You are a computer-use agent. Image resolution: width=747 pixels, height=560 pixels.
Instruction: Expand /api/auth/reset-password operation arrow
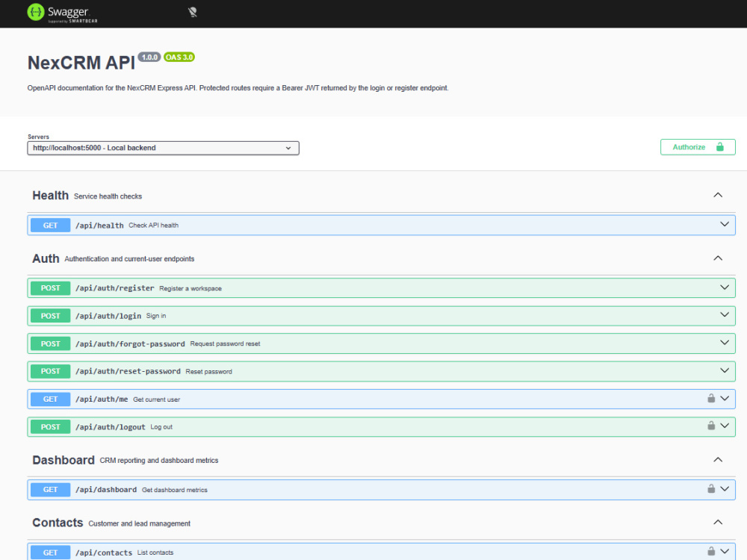(x=724, y=370)
